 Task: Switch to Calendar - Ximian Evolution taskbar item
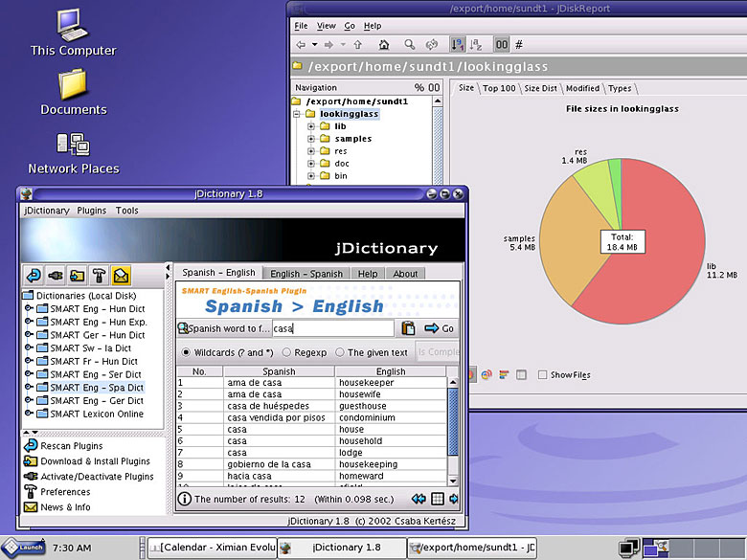point(212,548)
